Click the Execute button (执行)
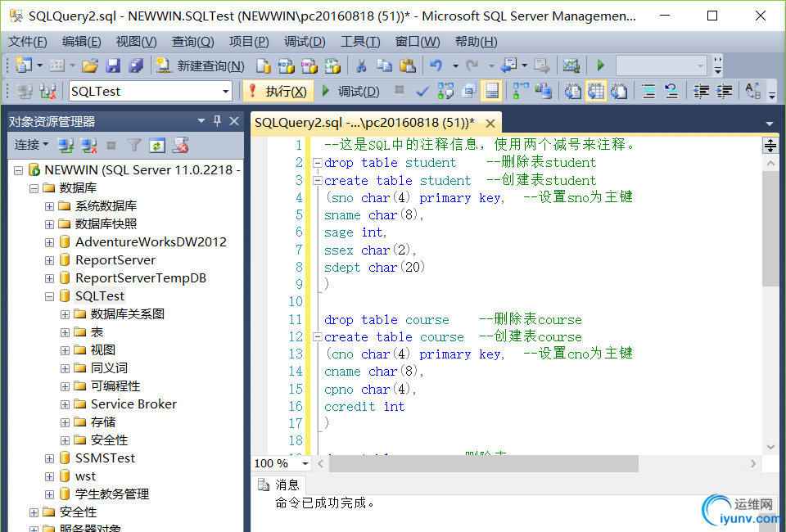 [278, 91]
